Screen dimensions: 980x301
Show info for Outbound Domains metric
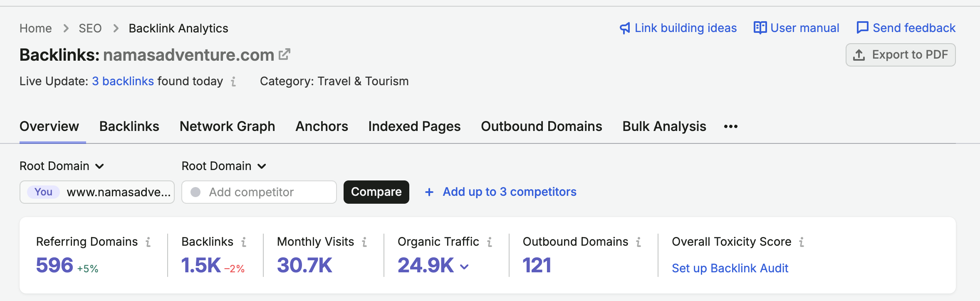638,242
